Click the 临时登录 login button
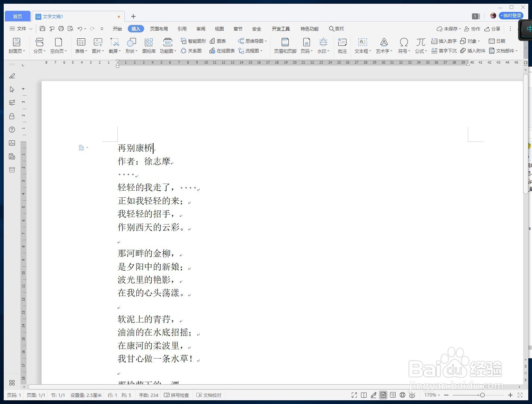This screenshot has width=532, height=404. point(511,16)
